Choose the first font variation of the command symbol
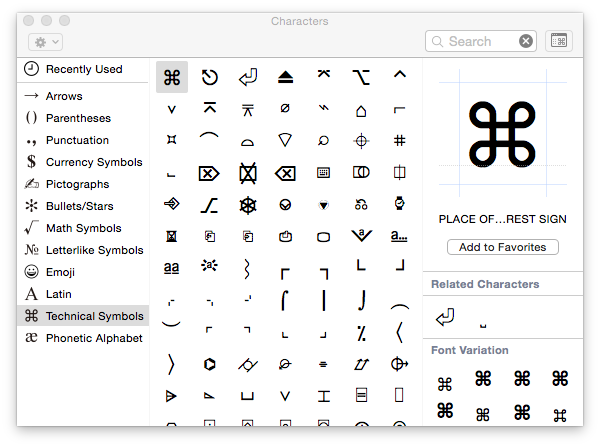600x447 pixels. click(x=445, y=382)
